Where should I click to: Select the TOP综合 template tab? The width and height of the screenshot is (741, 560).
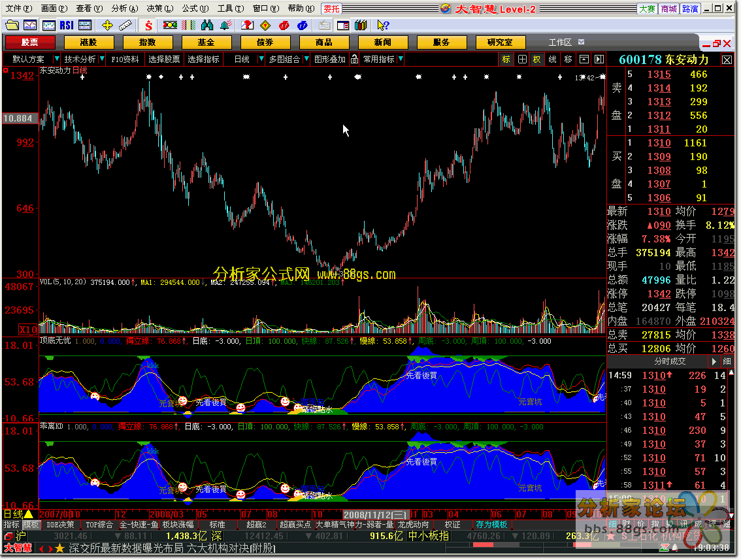click(x=99, y=525)
